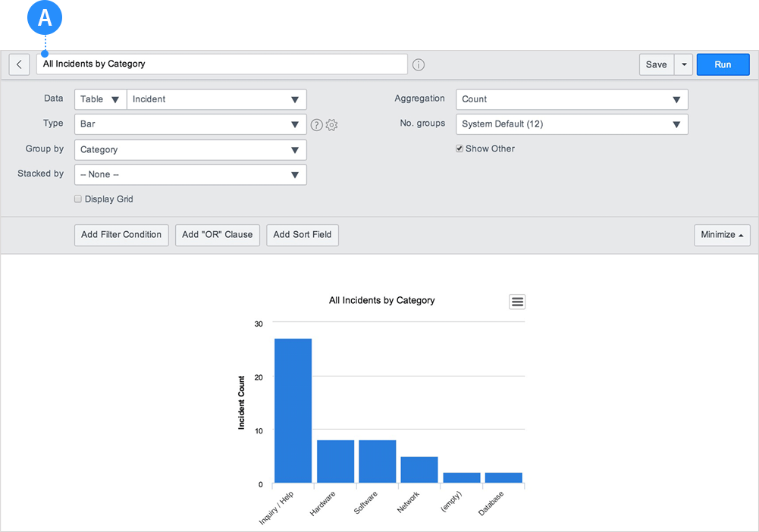Add a filter condition
759x532 pixels.
[x=121, y=235]
